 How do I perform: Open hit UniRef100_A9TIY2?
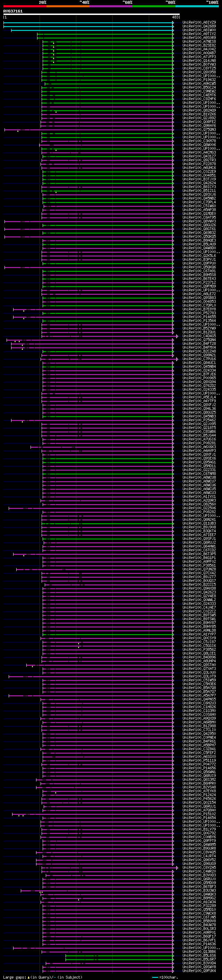(x=199, y=34)
